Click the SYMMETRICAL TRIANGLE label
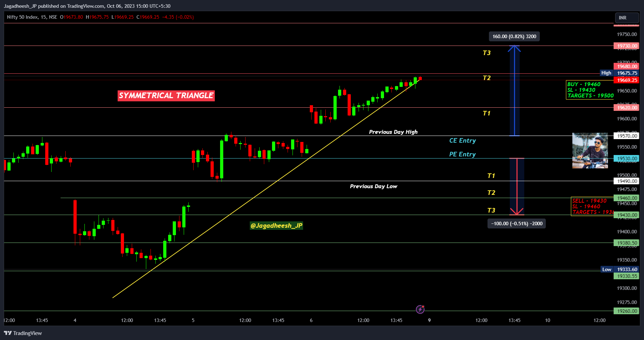This screenshot has width=644, height=340. point(166,96)
